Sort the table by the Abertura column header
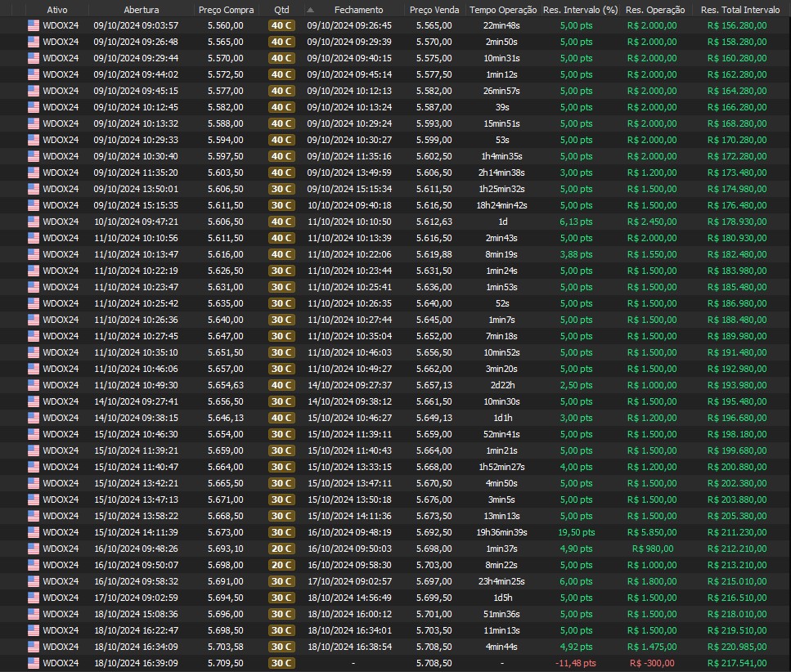This screenshot has width=791, height=672. [142, 10]
